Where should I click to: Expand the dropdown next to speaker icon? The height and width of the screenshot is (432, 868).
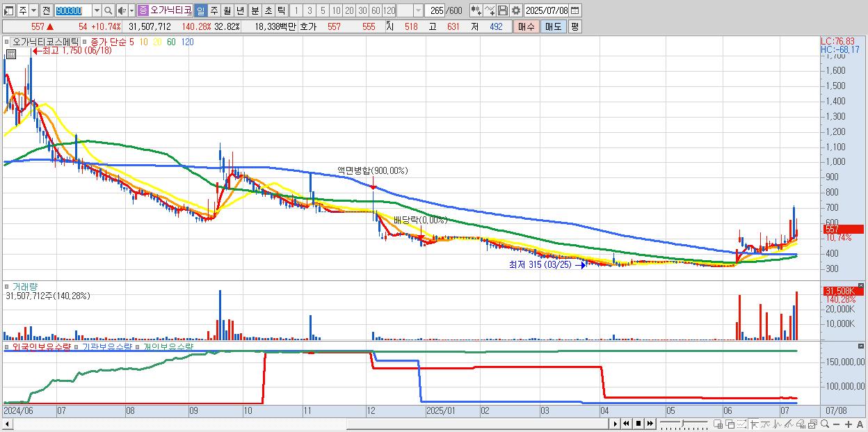131,10
